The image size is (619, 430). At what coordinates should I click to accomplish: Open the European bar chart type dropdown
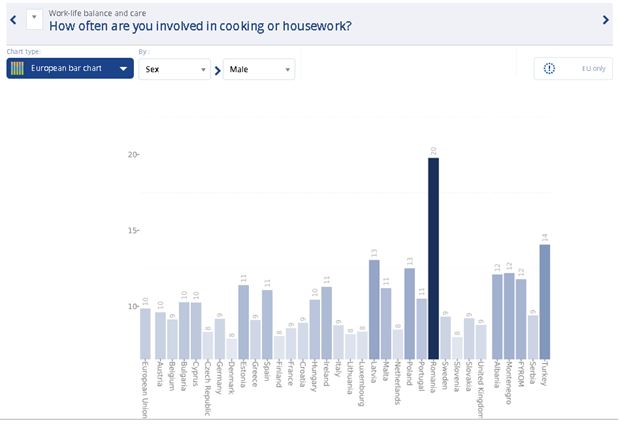[x=70, y=69]
